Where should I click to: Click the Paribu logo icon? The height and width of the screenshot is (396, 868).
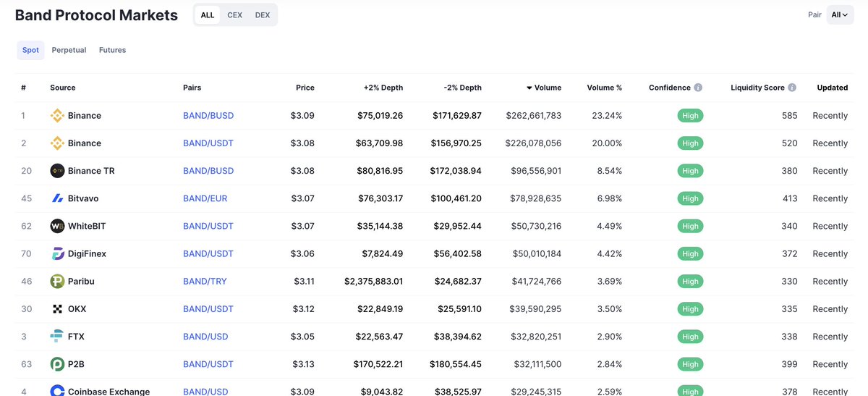(x=57, y=281)
